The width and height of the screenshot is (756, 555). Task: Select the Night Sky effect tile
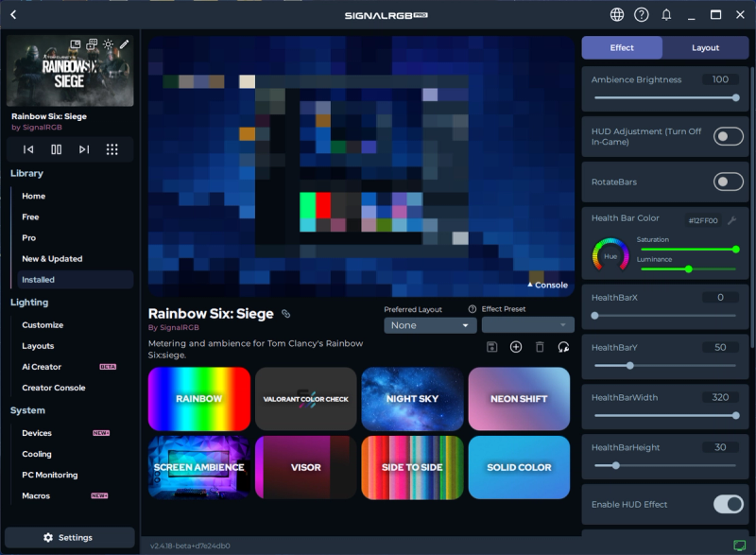pyautogui.click(x=412, y=399)
